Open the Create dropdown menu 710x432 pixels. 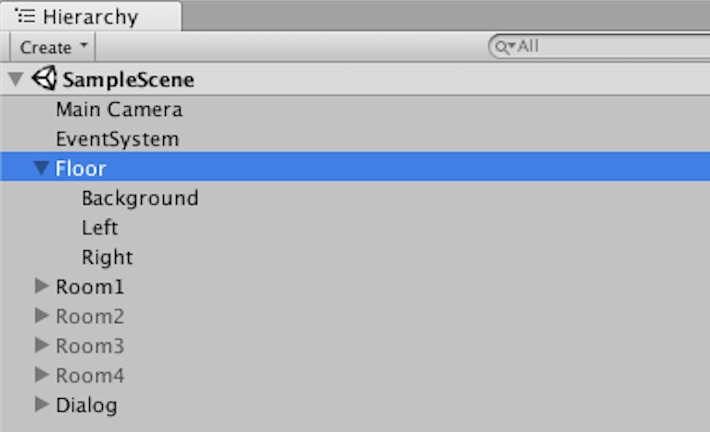[x=54, y=47]
